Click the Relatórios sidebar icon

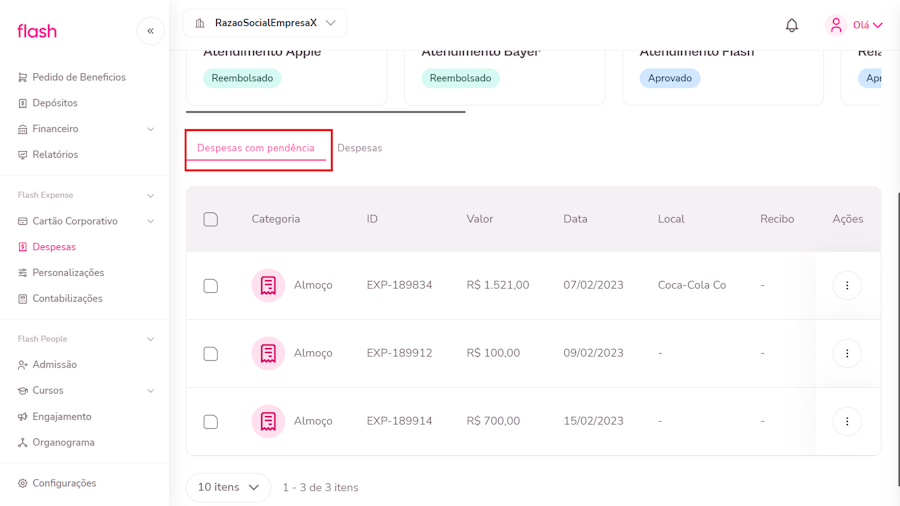pos(22,155)
